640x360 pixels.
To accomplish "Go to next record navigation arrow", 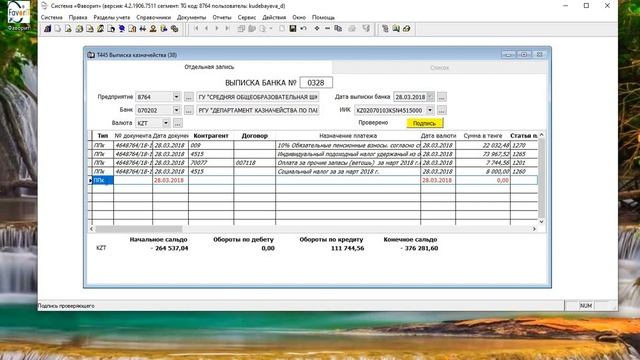I will [217, 29].
